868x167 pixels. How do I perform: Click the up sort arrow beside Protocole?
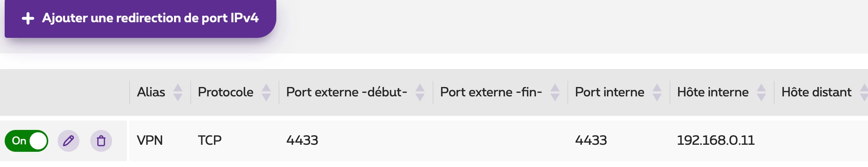pyautogui.click(x=266, y=88)
